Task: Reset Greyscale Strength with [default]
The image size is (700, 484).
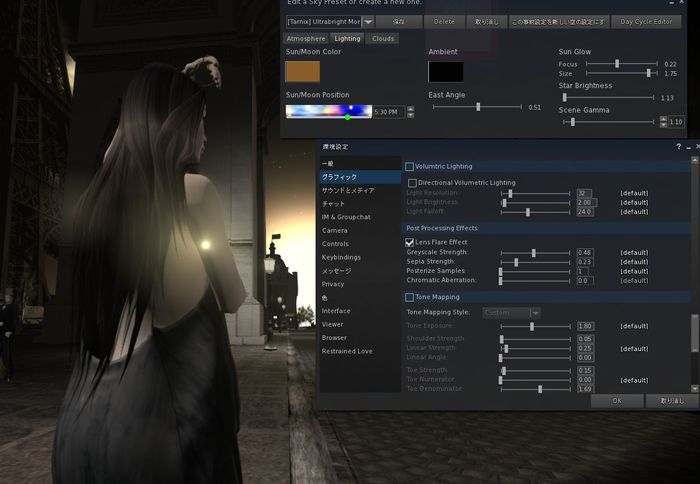Action: (x=634, y=253)
